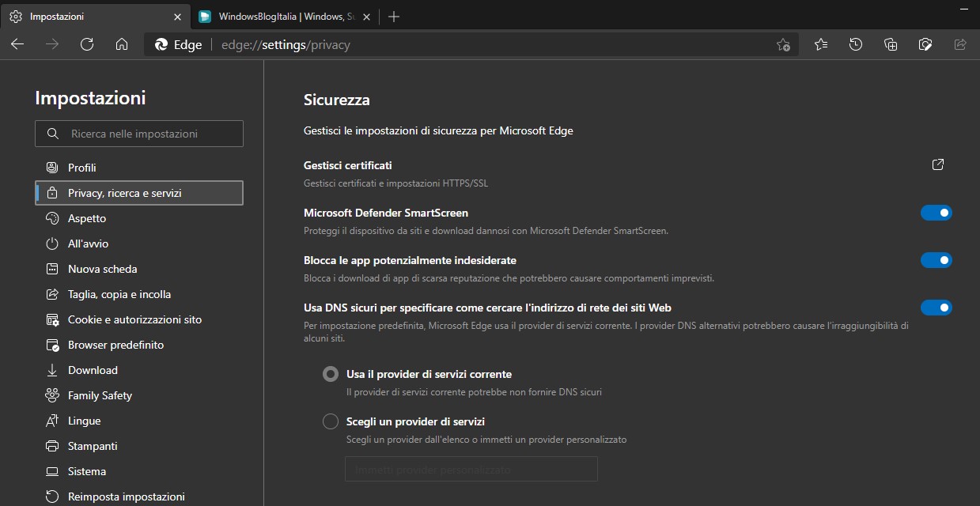Viewport: 980px width, 506px height.
Task: Click the Impostazioni sidebar heading
Action: [x=90, y=98]
